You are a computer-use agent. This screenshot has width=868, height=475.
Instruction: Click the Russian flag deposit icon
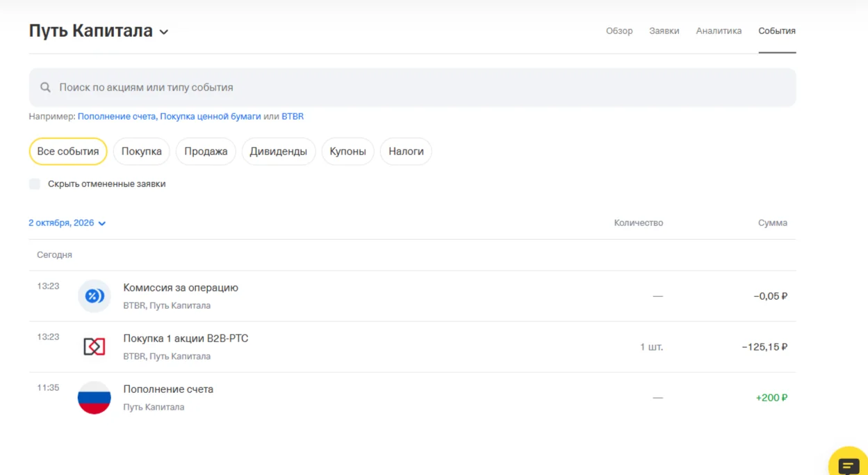[x=95, y=398]
